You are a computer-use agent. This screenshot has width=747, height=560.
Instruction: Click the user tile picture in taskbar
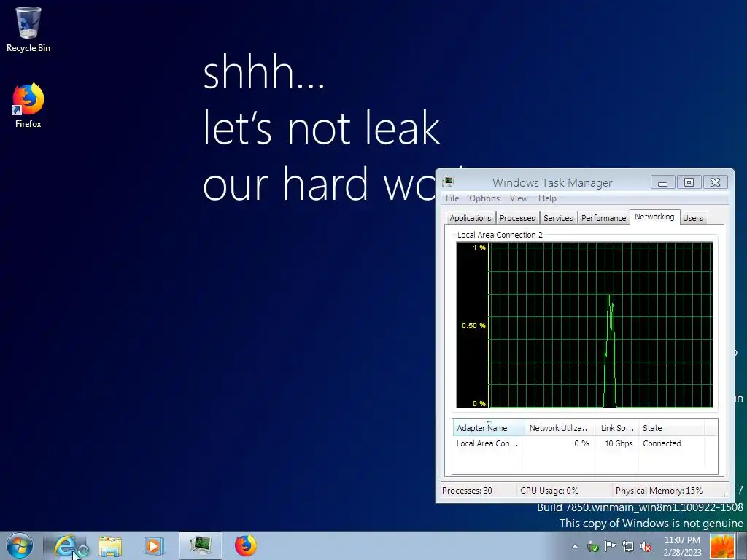click(721, 545)
